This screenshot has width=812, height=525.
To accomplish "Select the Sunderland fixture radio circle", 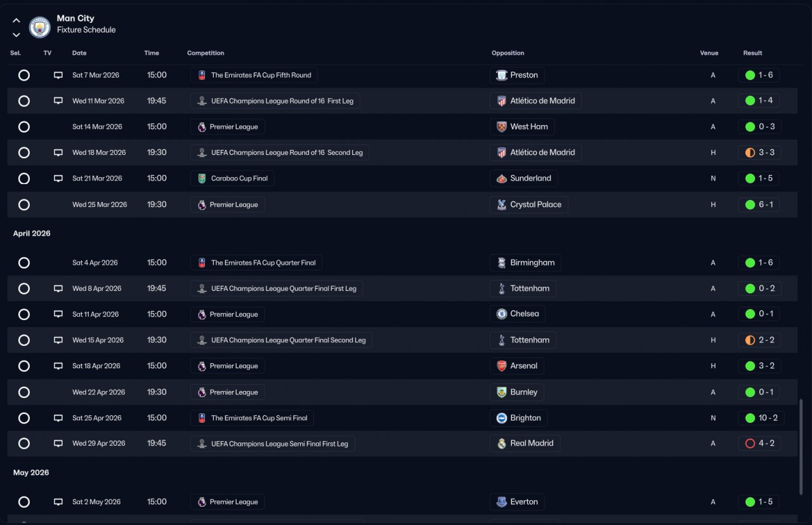I will pyautogui.click(x=24, y=178).
